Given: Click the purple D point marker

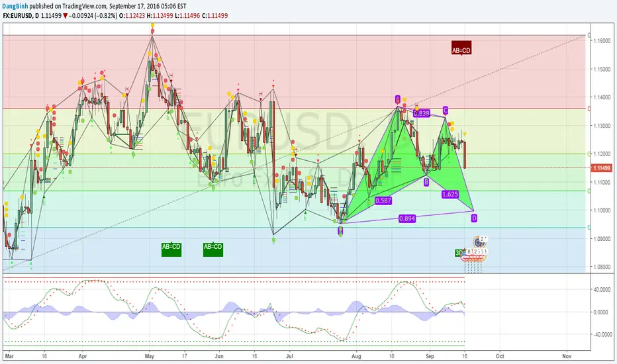Looking at the screenshot, I should (x=474, y=218).
